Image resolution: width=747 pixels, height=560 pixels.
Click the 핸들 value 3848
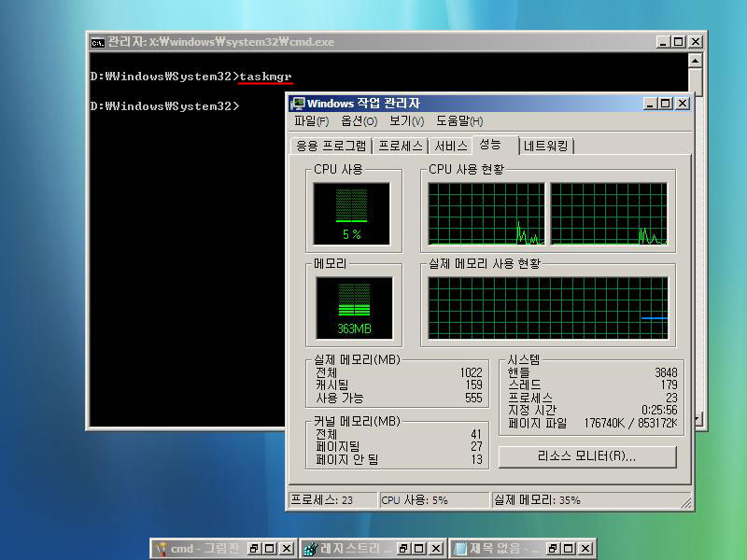pos(666,372)
